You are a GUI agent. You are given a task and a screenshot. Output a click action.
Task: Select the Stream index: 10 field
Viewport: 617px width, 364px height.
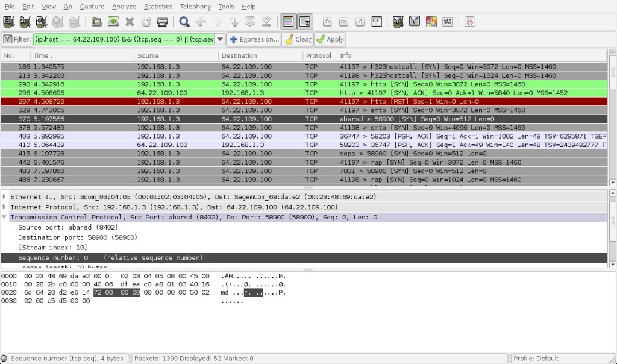coord(53,248)
